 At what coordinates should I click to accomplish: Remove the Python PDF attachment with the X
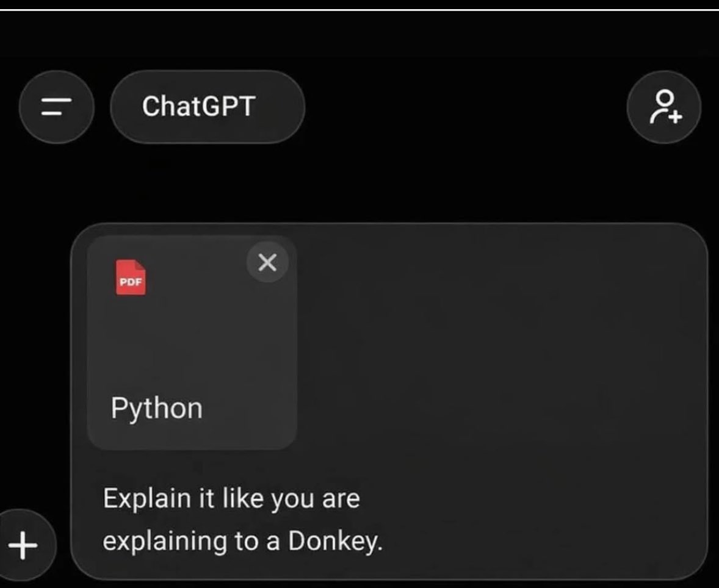[267, 262]
